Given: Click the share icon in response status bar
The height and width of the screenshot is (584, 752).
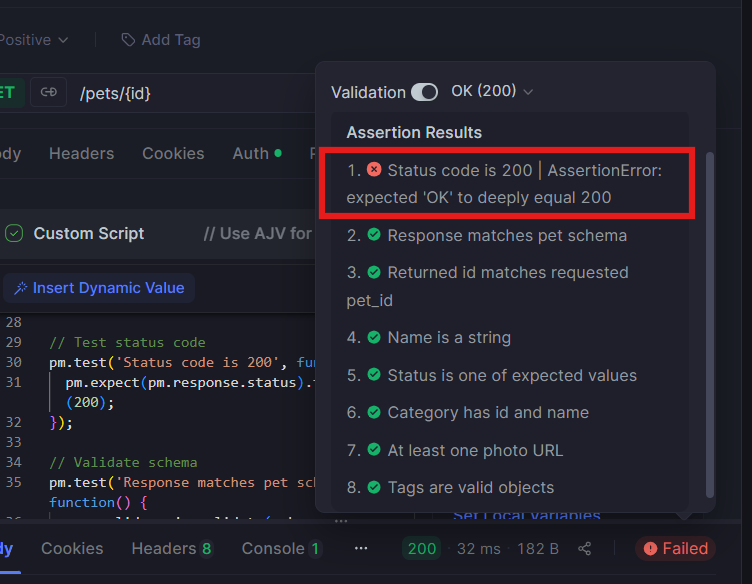Looking at the screenshot, I should (x=585, y=549).
